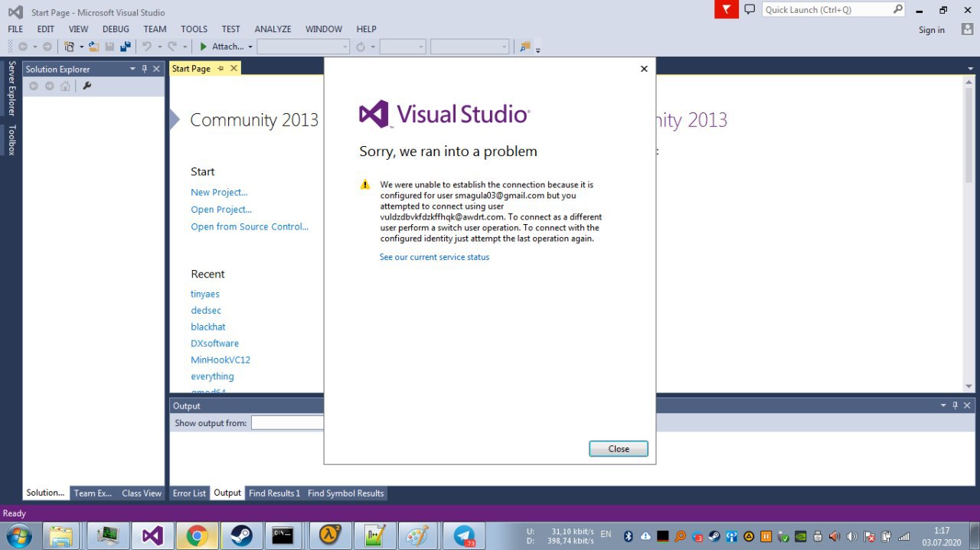Click the Start Page vertical scrollbar
980x550 pixels.
pyautogui.click(x=970, y=234)
